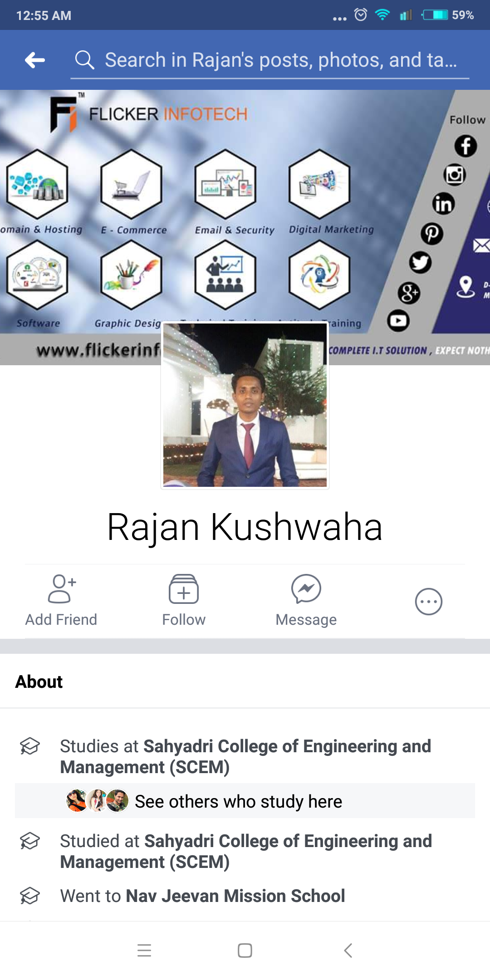This screenshot has height=980, width=490.
Task: Search in Rajan's posts field
Action: tap(270, 60)
